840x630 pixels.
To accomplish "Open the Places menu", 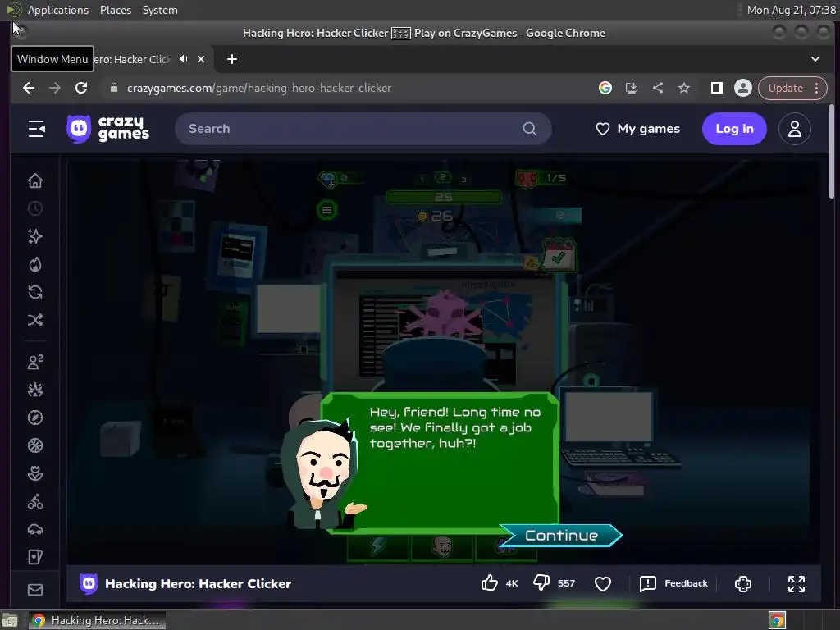I will point(116,10).
